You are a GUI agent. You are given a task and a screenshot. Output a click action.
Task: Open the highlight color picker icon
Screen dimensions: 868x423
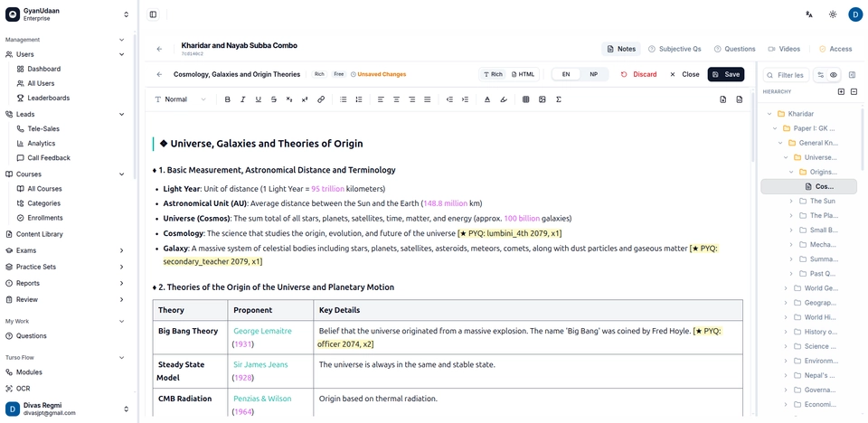point(504,99)
